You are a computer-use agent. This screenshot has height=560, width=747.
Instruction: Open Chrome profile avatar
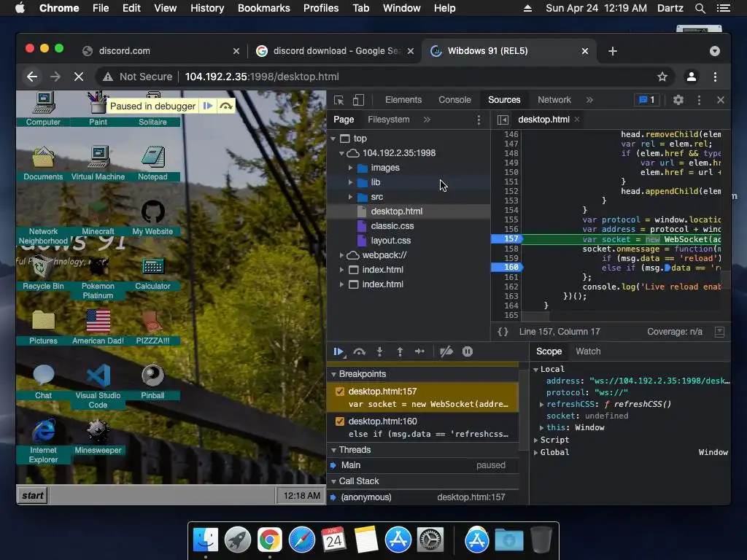[692, 77]
